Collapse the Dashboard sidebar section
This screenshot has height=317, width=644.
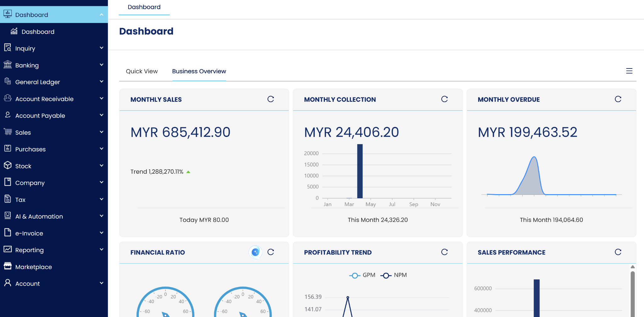point(101,15)
